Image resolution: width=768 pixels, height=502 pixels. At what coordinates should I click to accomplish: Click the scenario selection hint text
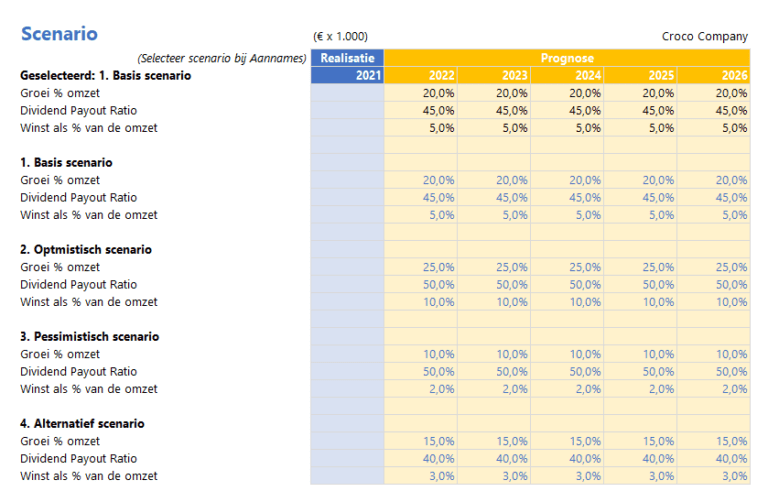(222, 58)
